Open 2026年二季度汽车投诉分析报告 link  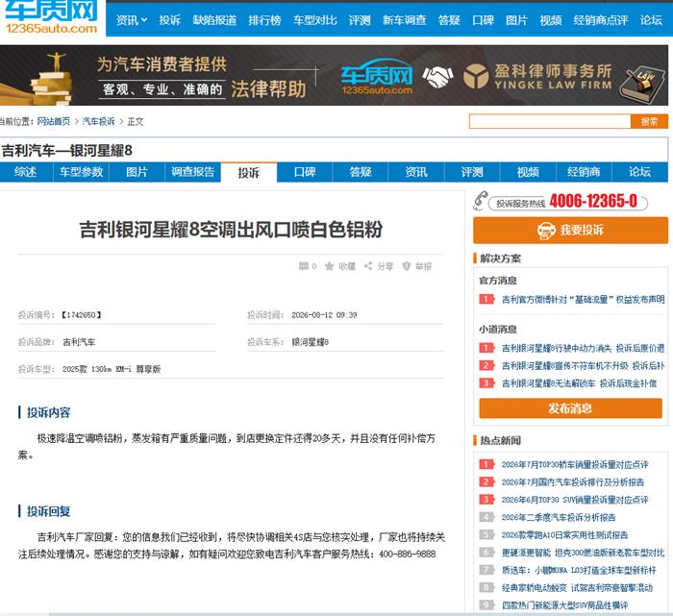click(x=559, y=517)
